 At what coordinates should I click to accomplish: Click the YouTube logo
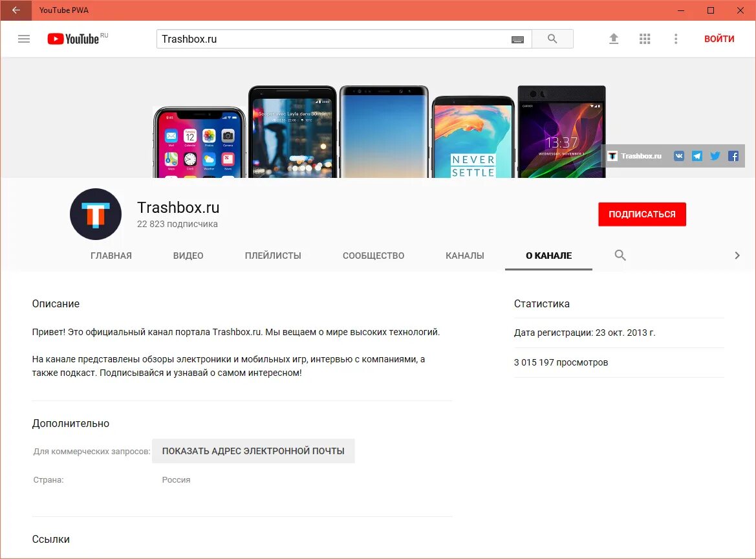coord(72,38)
